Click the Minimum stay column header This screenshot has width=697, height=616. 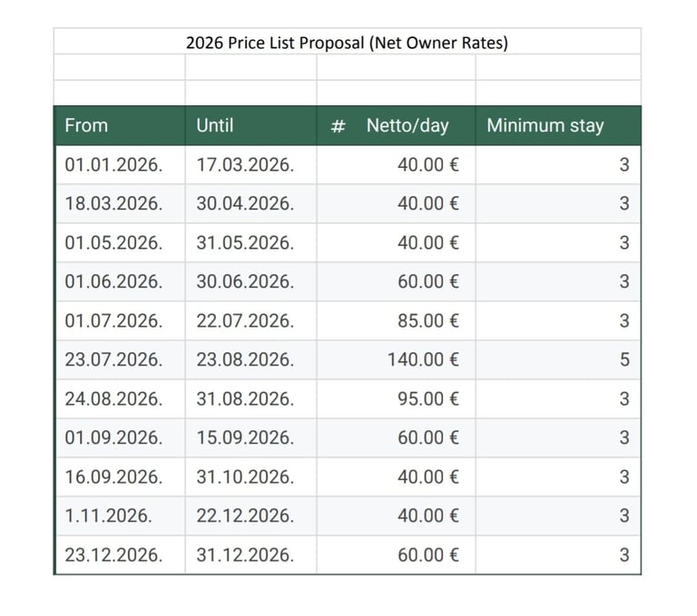click(545, 126)
